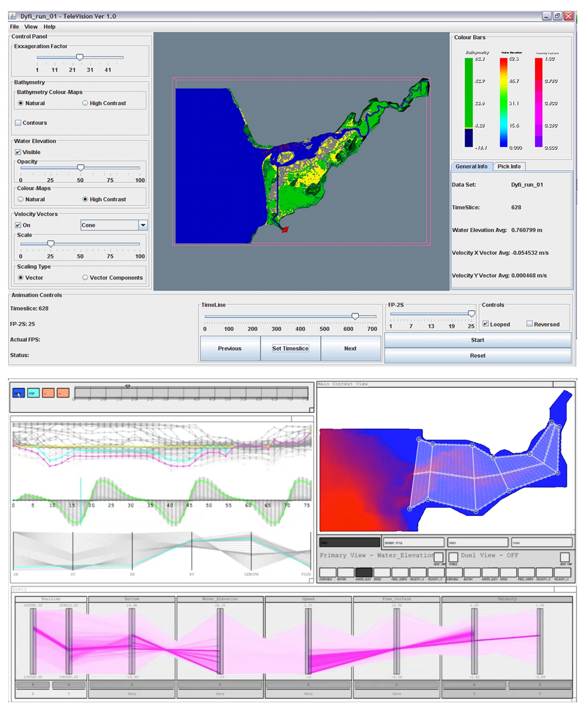Select High Contrast bathymetry colour-map

pos(85,103)
